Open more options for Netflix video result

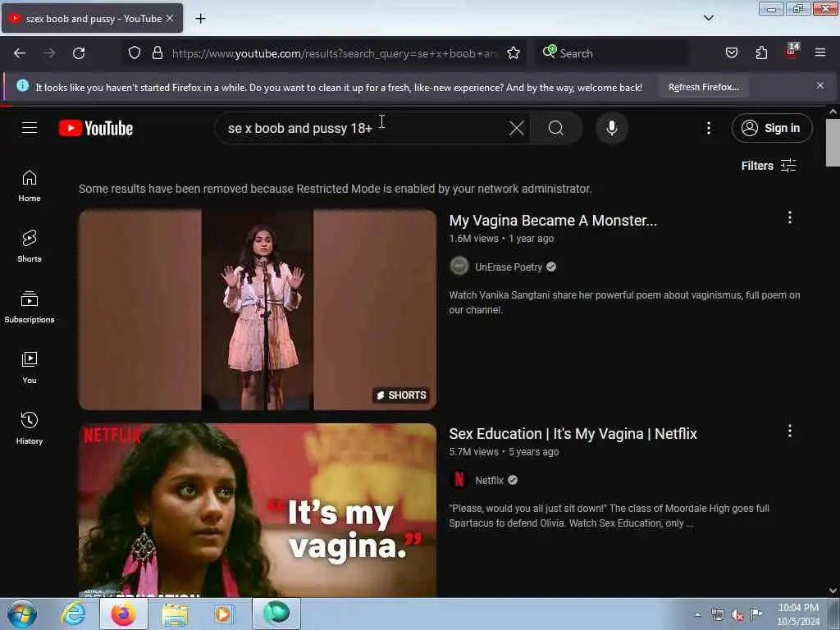790,431
